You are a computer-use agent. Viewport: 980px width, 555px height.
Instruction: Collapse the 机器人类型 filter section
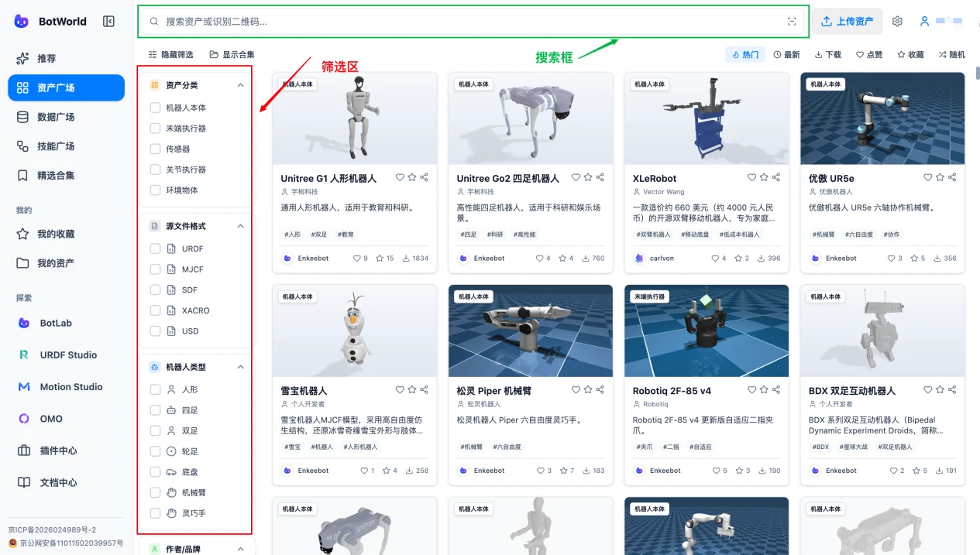[x=240, y=367]
